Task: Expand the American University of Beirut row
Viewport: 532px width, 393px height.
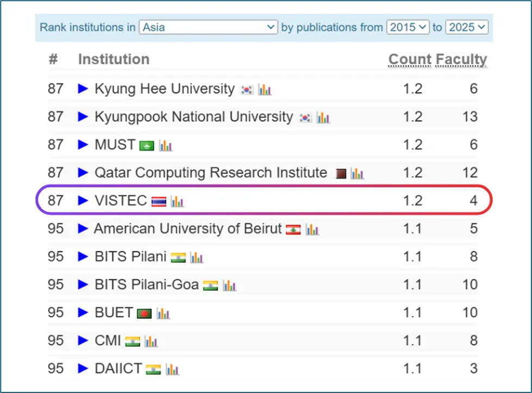Action: [x=83, y=229]
